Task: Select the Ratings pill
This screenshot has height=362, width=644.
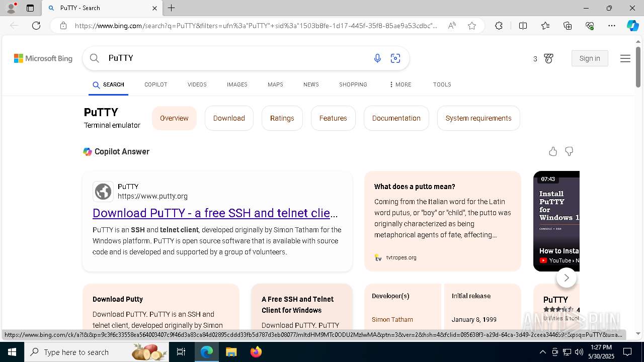Action: tap(282, 118)
